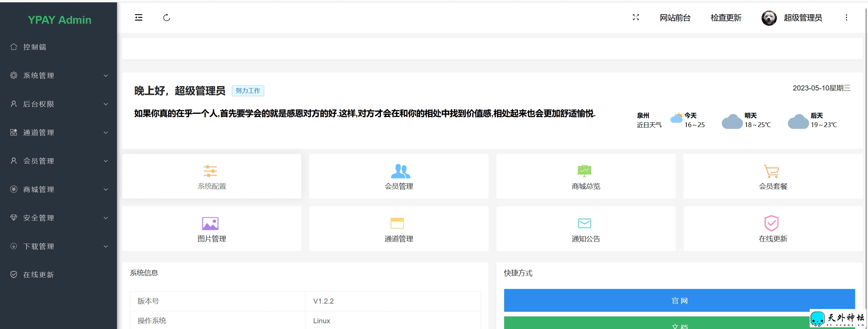868x329 pixels.
Task: Collapse the sidebar with the menu fold icon
Action: pyautogui.click(x=139, y=18)
